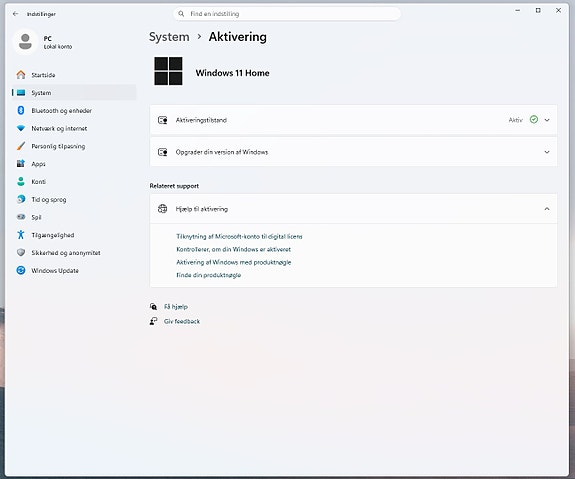This screenshot has width=575, height=479.
Task: Click the Bluetooth og enheder icon
Action: (x=21, y=110)
